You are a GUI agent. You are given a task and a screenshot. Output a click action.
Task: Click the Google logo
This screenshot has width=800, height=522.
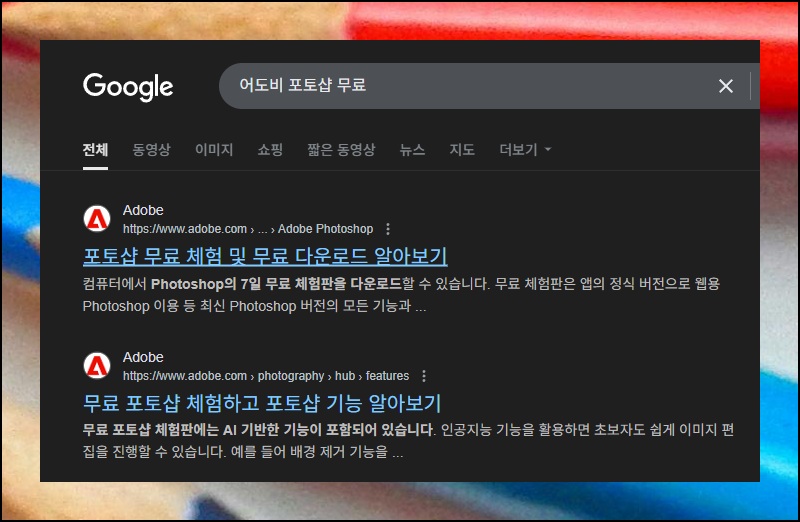pyautogui.click(x=128, y=87)
